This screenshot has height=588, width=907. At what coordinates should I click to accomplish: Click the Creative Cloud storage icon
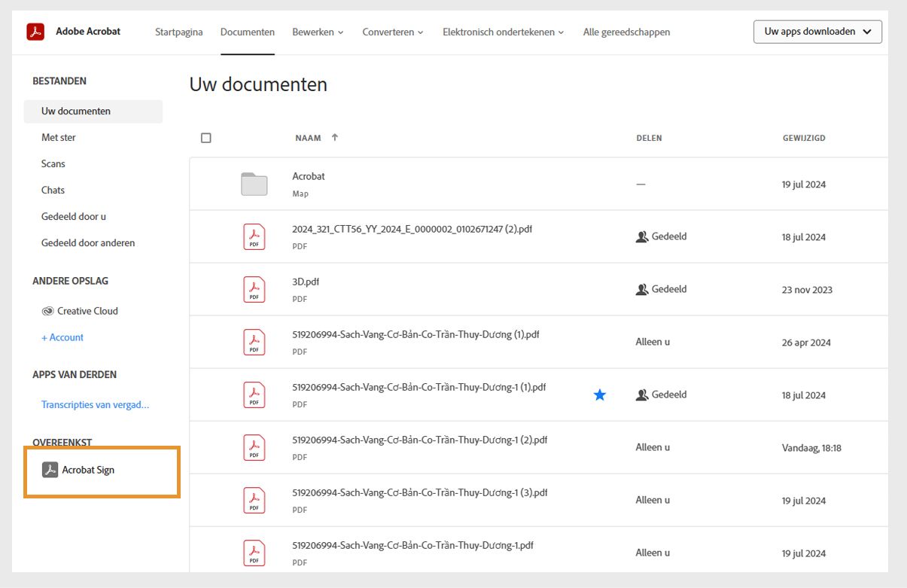coord(48,311)
